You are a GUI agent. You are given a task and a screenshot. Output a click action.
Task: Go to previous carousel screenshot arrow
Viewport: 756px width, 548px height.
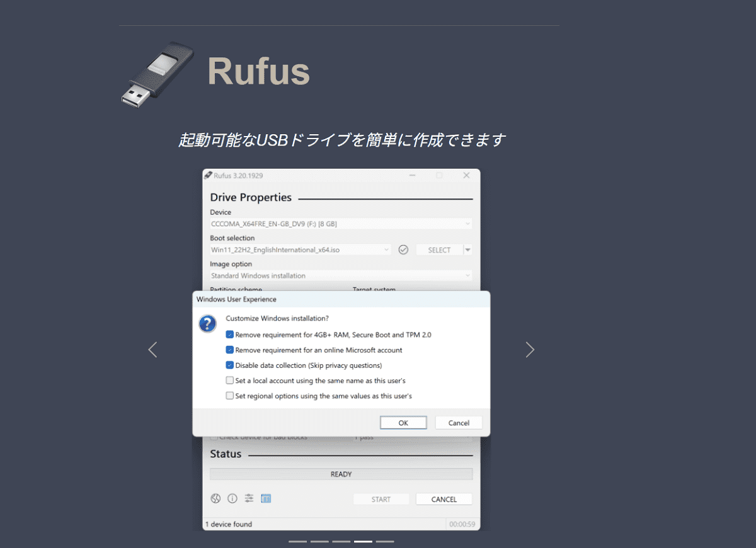tap(152, 350)
